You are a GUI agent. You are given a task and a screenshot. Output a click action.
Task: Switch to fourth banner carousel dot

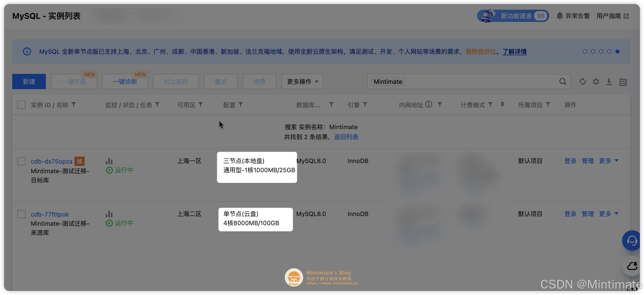click(609, 51)
